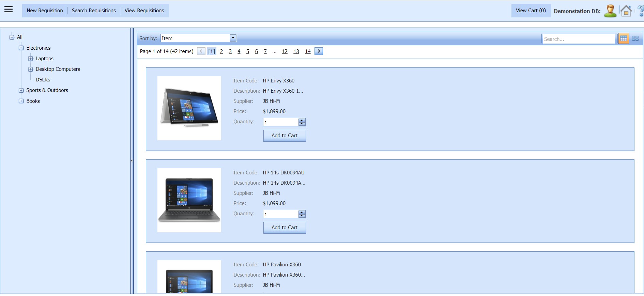Click the Sort by Item combo box
Screen dimensions: 644x296
199,38
